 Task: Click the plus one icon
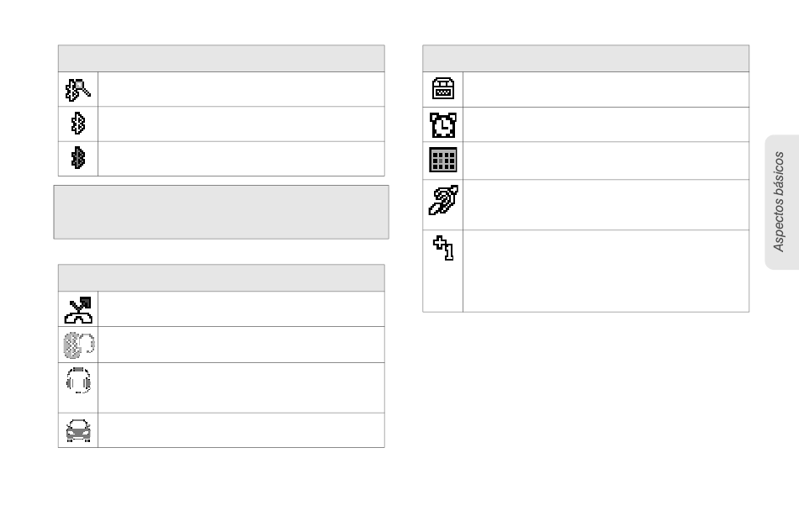point(442,249)
